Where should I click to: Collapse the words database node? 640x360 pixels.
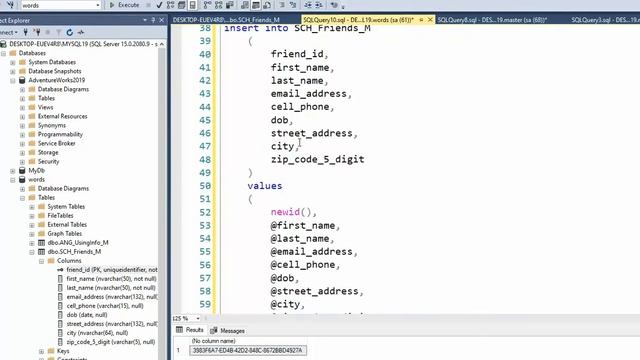tap(13, 180)
